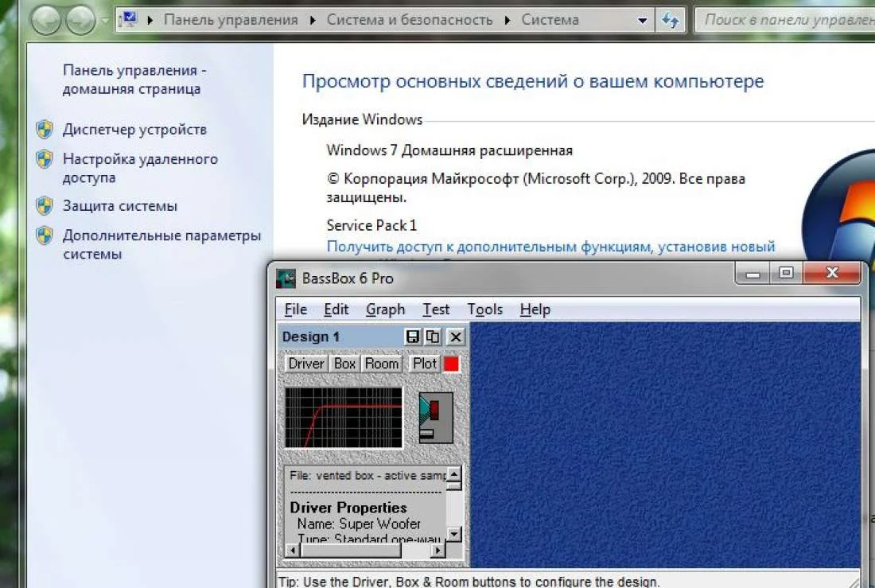Screen dimensions: 875x588
Task: Select the 'Driver Properties' heading text
Action: 348,508
